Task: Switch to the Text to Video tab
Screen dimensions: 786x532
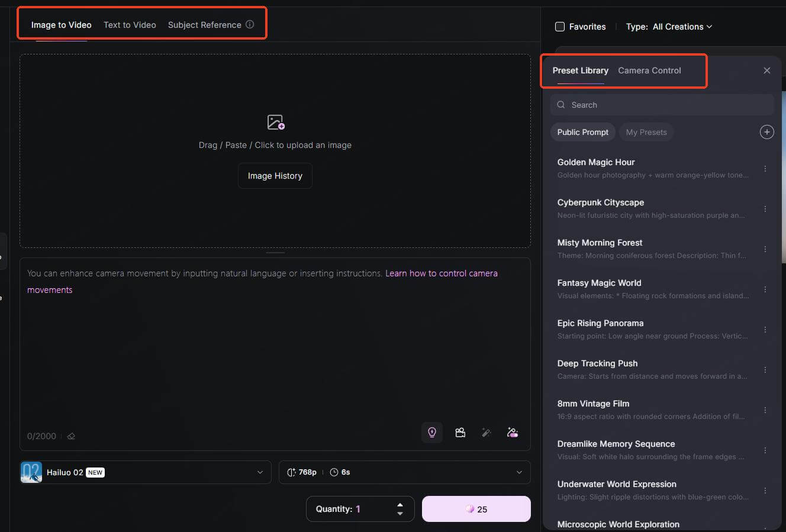Action: [130, 25]
